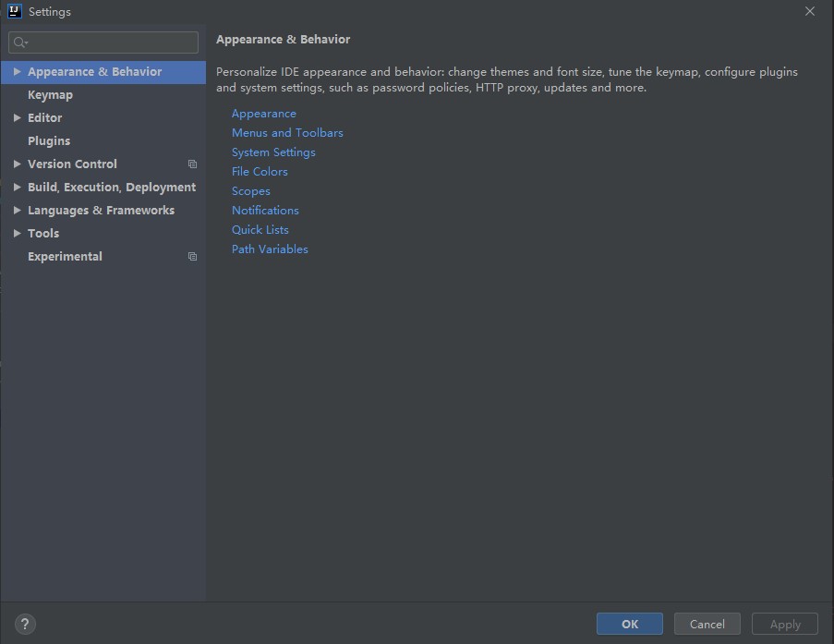834x644 pixels.
Task: Open the Appearance settings link
Action: [x=263, y=114]
